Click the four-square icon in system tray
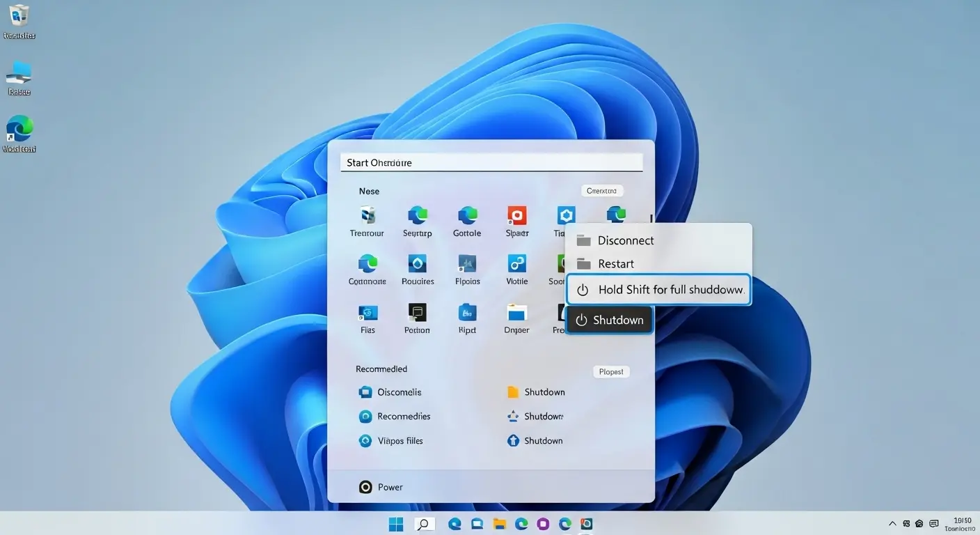 tap(906, 524)
